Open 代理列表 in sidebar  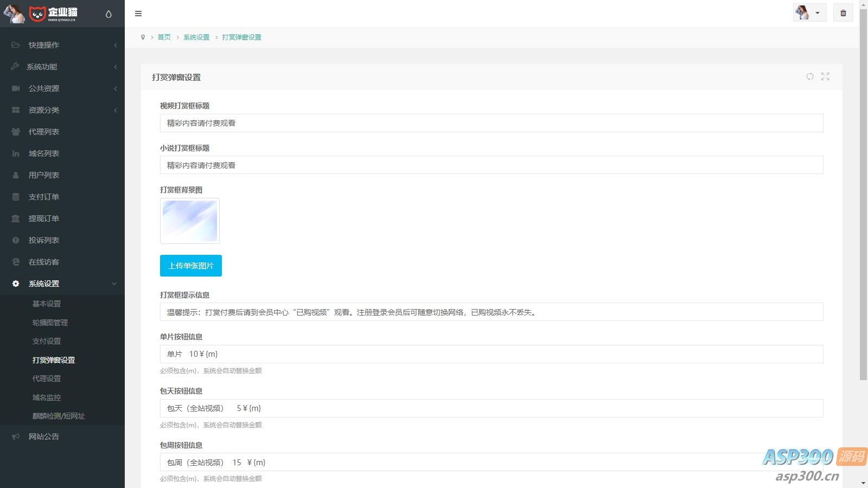tap(44, 132)
